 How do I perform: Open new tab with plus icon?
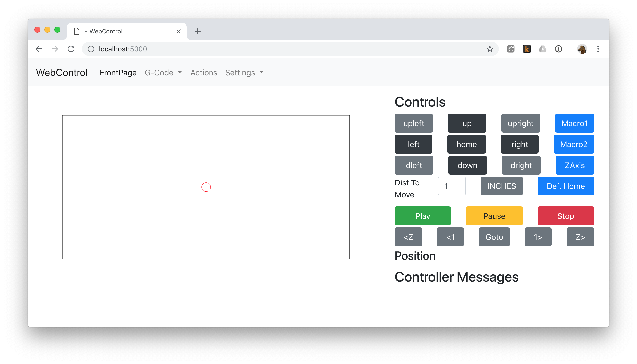pos(197,31)
